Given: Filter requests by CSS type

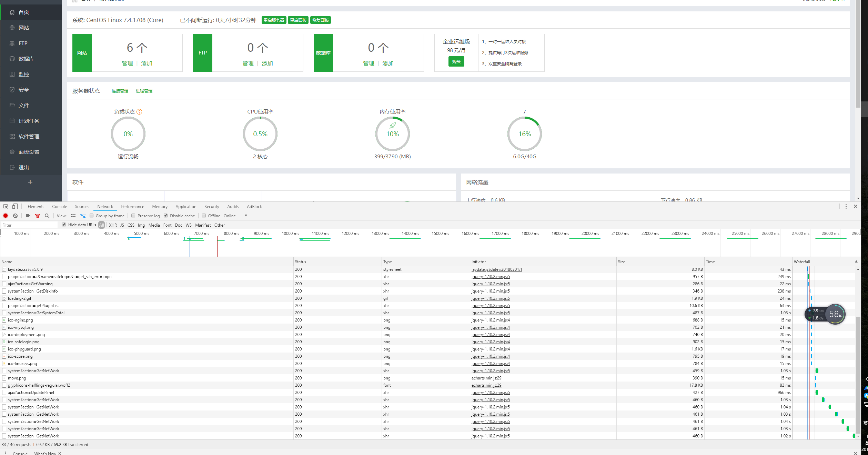Looking at the screenshot, I should [131, 225].
